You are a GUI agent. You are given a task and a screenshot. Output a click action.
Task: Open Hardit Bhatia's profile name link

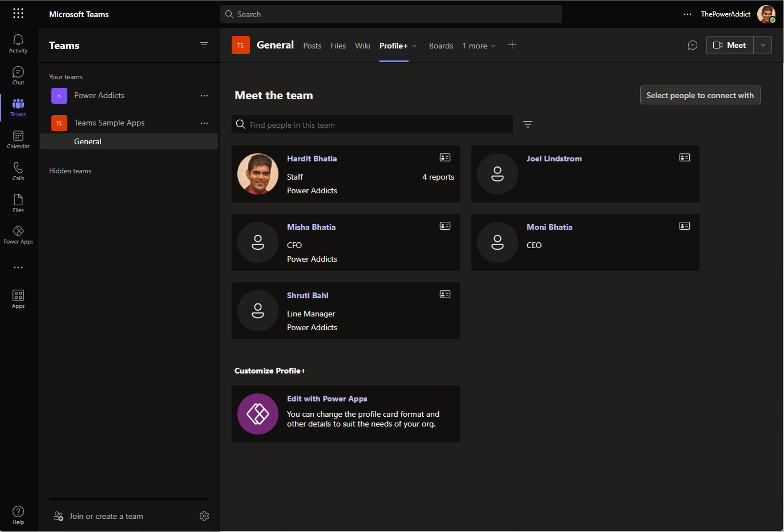click(x=312, y=159)
